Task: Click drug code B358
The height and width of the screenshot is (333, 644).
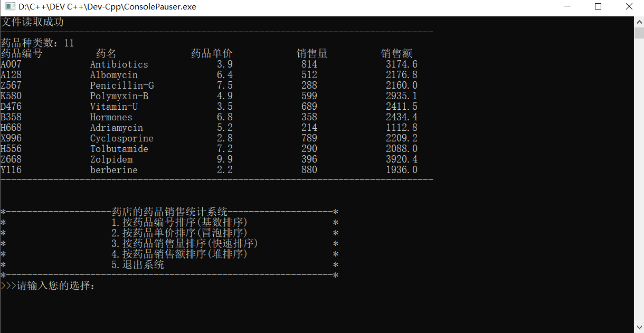Action: point(11,117)
